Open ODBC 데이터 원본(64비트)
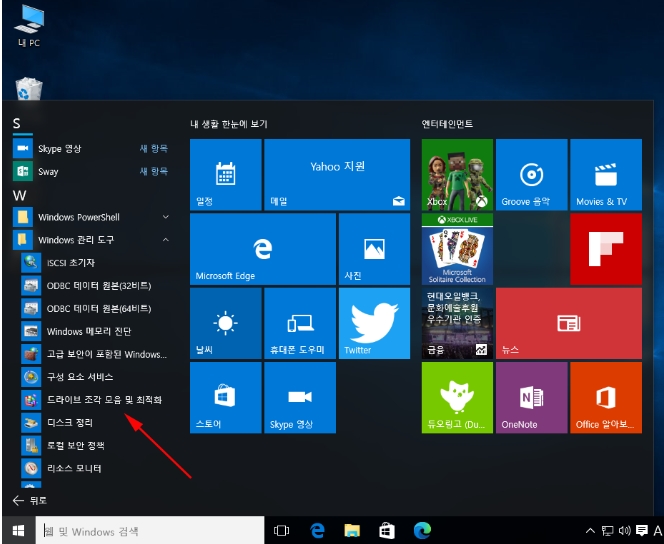The image size is (664, 544). (x=95, y=309)
